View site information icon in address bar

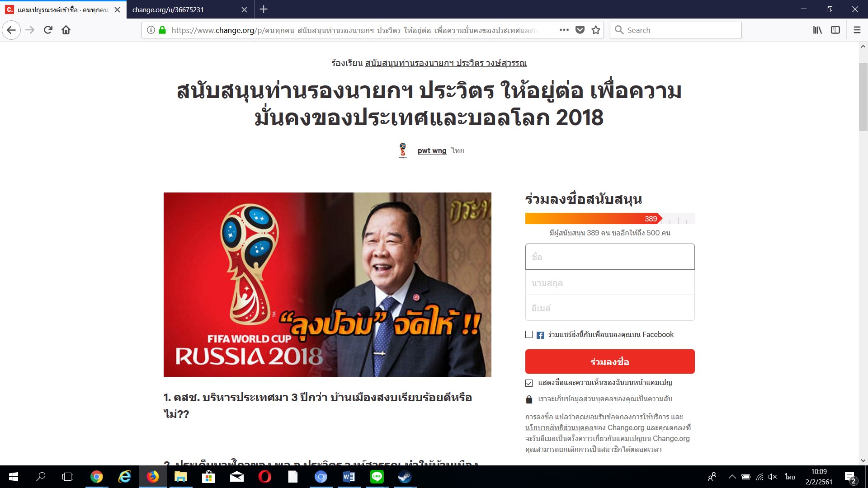point(151,30)
